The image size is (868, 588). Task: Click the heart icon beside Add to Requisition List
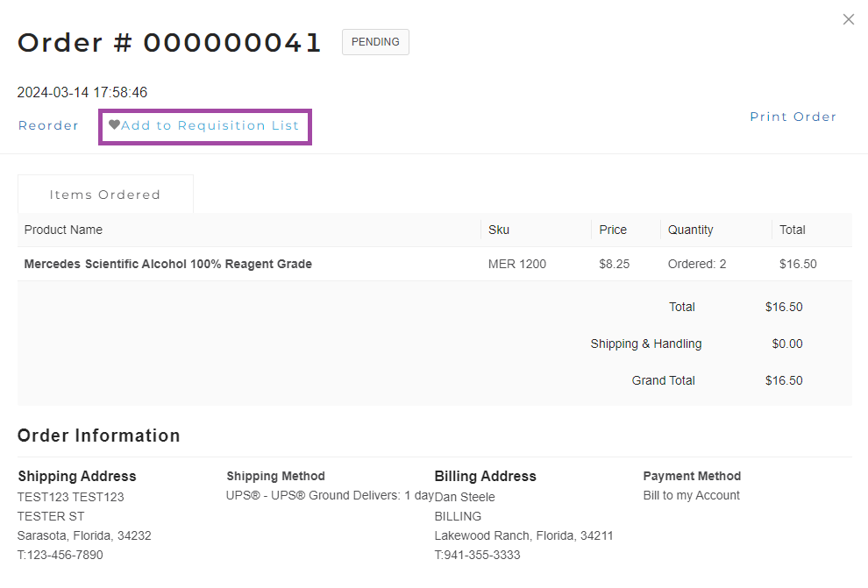click(x=114, y=125)
